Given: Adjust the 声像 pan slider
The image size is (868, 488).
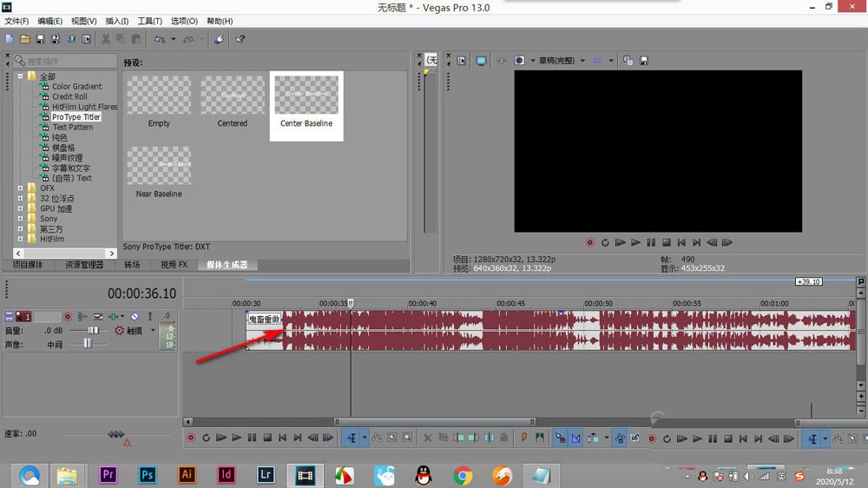Looking at the screenshot, I should (89, 344).
